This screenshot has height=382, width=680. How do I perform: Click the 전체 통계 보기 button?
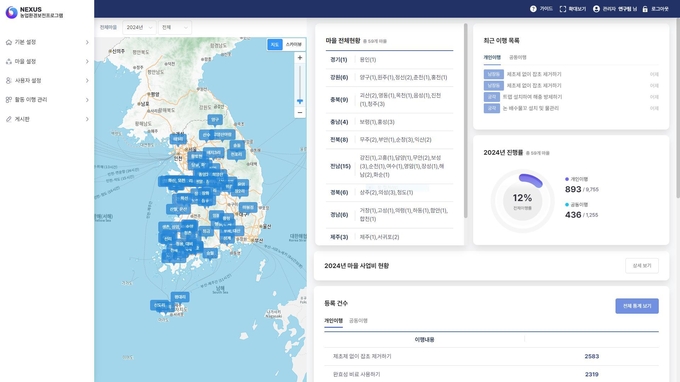[637, 306]
